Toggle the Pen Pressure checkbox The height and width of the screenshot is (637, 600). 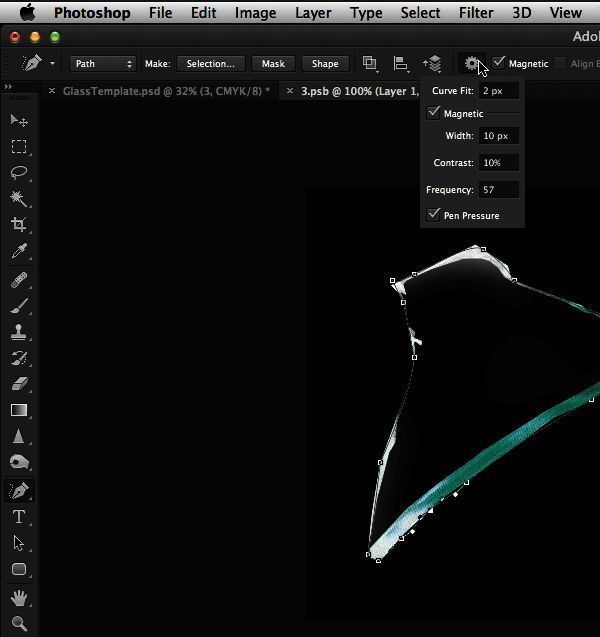coord(433,215)
